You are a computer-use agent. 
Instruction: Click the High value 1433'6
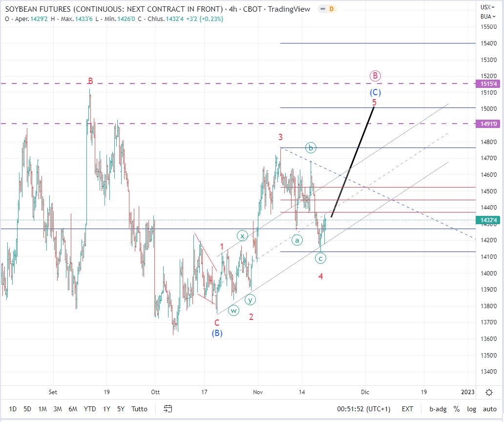click(x=84, y=19)
